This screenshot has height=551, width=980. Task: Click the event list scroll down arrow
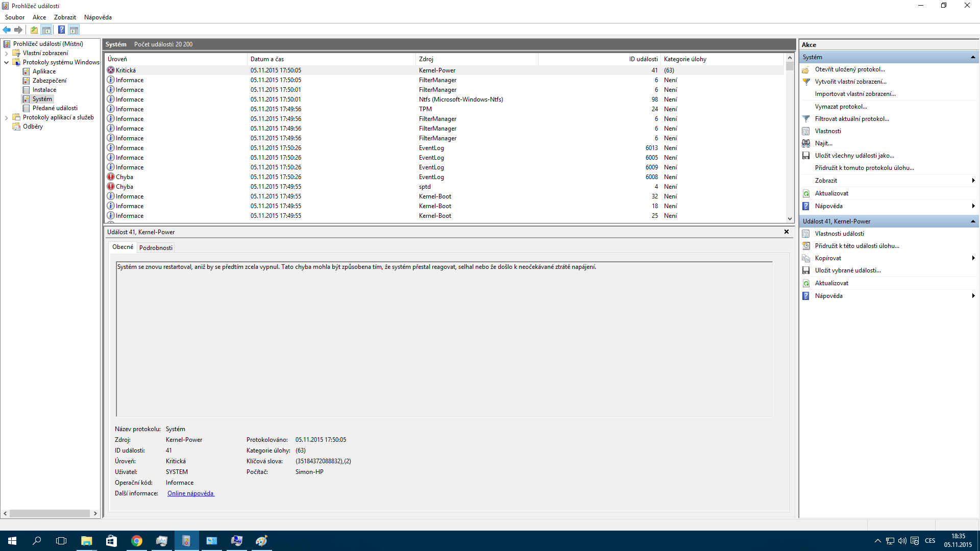790,219
